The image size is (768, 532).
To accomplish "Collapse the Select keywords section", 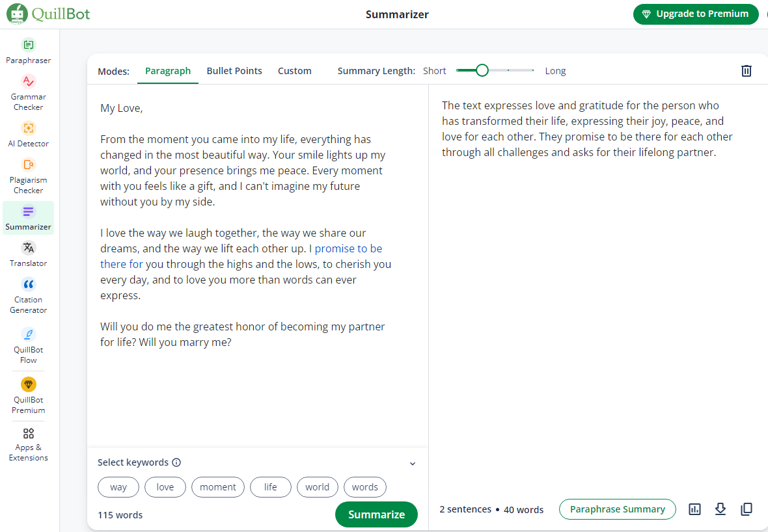I will coord(413,464).
